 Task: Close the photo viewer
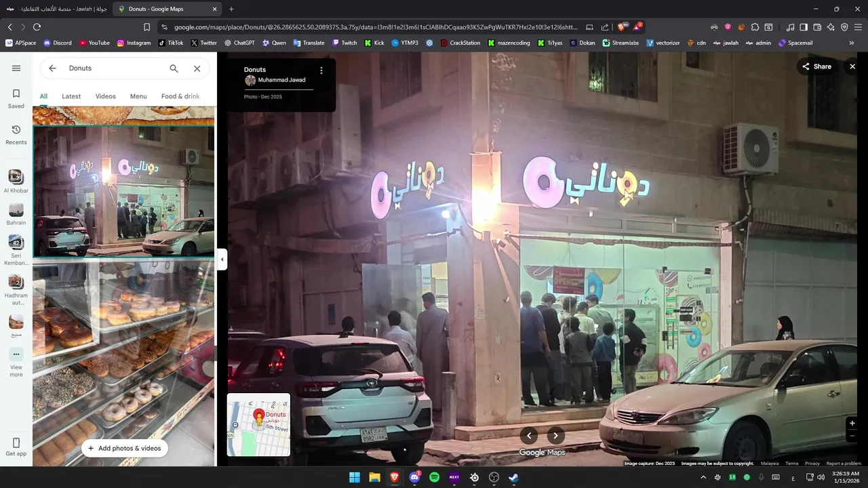tap(852, 66)
